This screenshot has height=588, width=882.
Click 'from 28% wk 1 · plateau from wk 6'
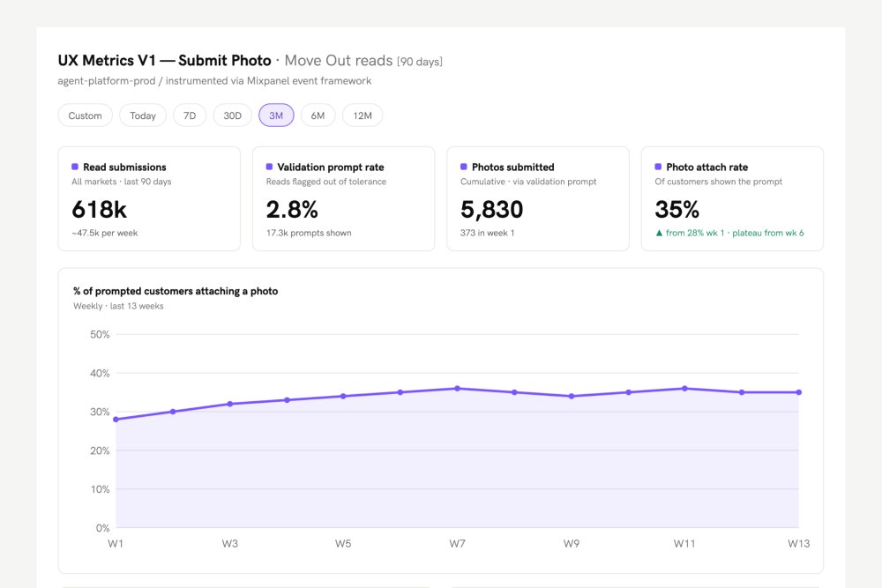(x=735, y=233)
